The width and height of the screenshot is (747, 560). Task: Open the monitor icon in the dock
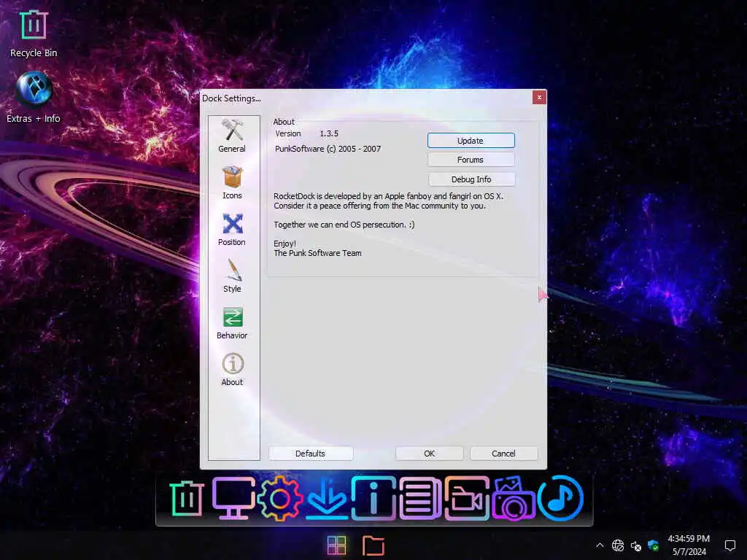(x=233, y=498)
